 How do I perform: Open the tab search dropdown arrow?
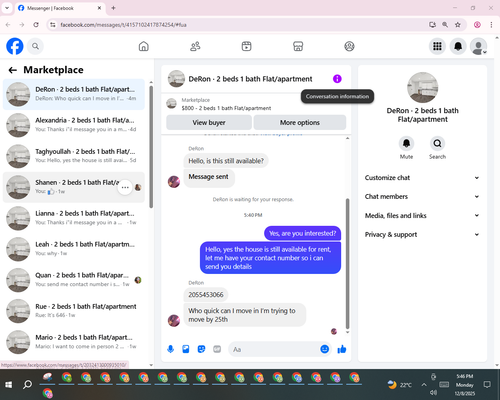point(7,8)
